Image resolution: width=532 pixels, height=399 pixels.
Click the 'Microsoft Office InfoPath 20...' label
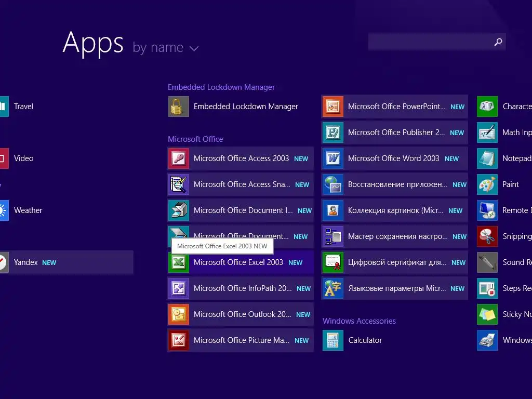point(243,288)
